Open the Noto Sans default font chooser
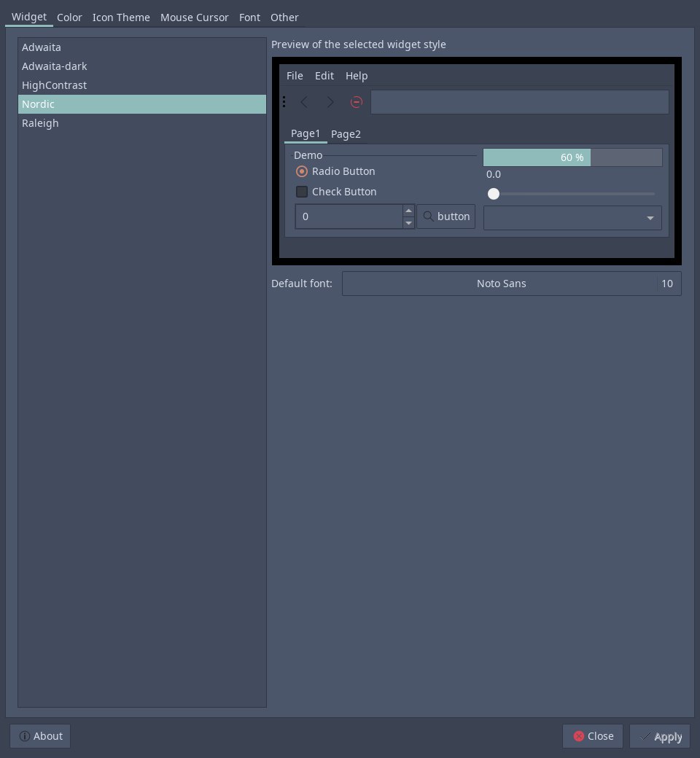 point(511,284)
